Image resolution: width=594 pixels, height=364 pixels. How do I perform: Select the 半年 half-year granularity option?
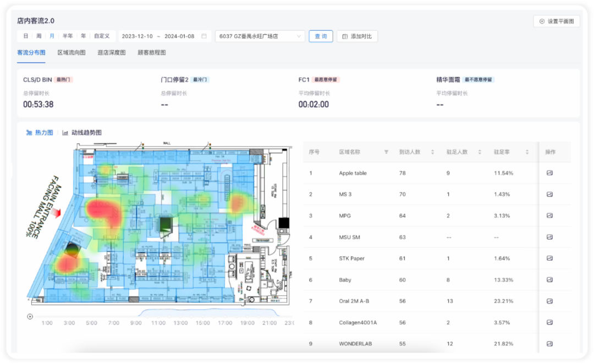click(68, 36)
